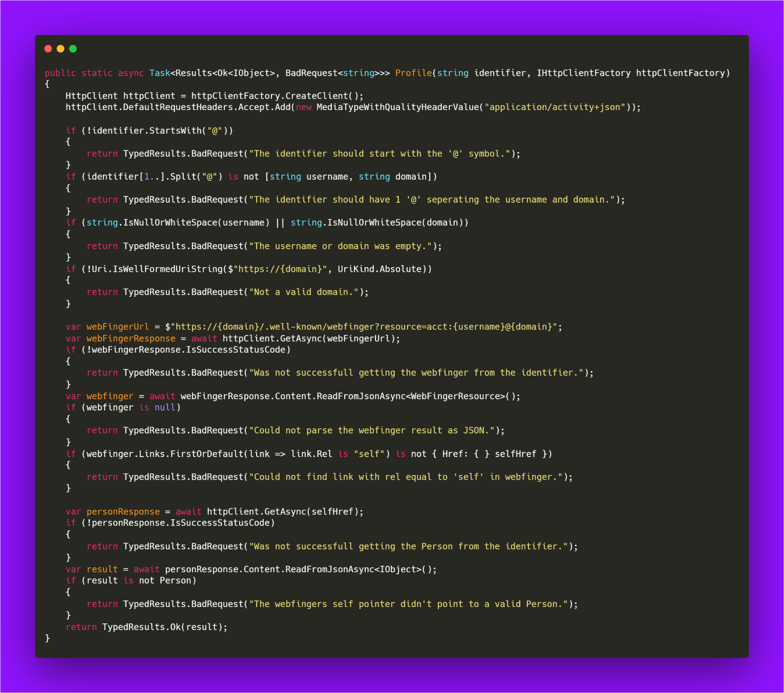Select the webFingerUrl variable declaration
Screen dimensions: 784x693
[x=117, y=327]
